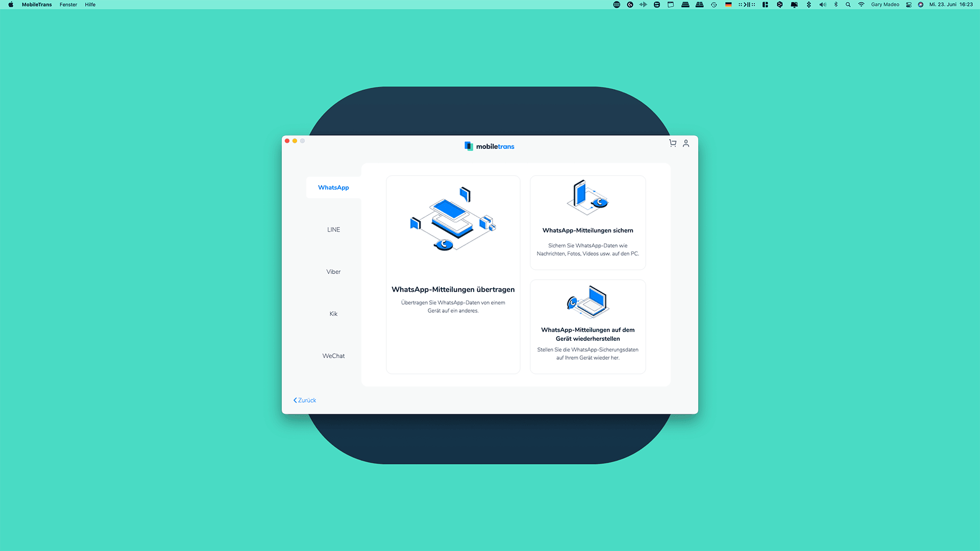Open the Gary Madeo user menu
The height and width of the screenshot is (551, 980).
point(885,5)
